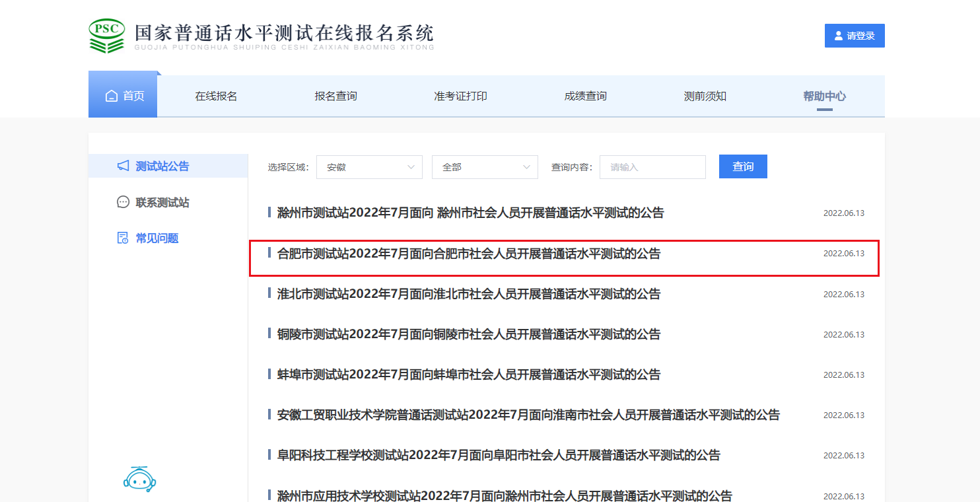Open the 铜陵市测试站 July announcement
The height and width of the screenshot is (502, 980).
pyautogui.click(x=469, y=334)
